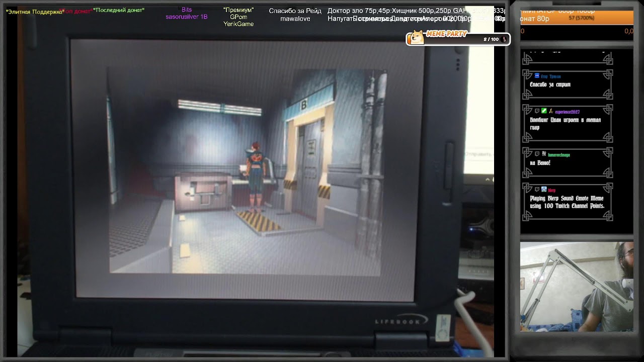
Task: Click the yellow badge beside experience2627's name
Action: pyautogui.click(x=550, y=111)
